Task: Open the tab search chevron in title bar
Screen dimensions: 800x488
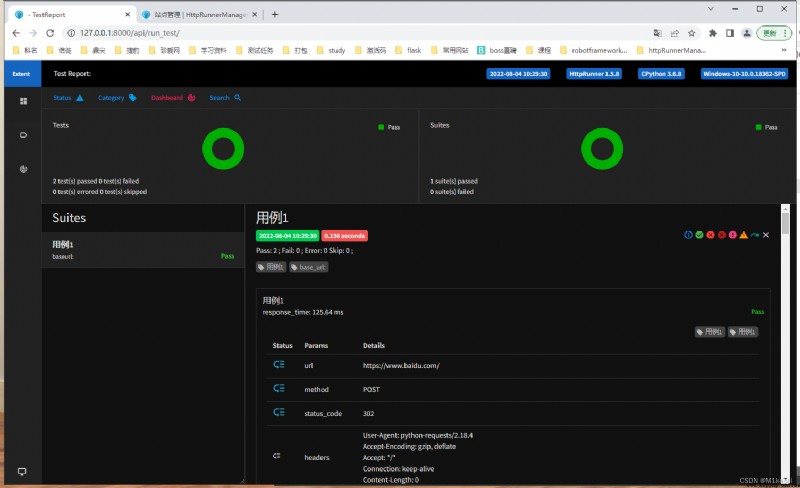Action: 711,9
